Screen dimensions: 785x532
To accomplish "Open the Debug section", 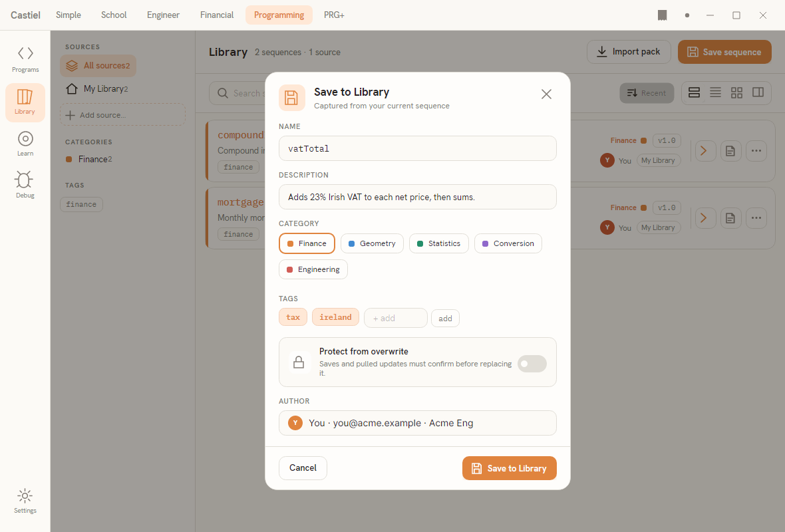I will [x=25, y=186].
